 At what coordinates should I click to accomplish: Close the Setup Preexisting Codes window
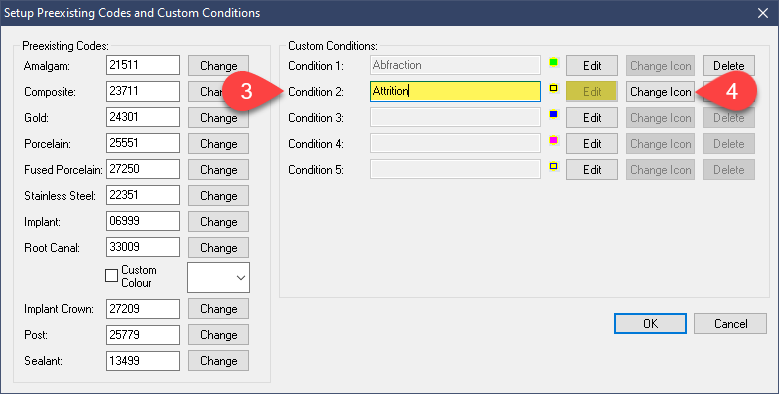coord(763,13)
